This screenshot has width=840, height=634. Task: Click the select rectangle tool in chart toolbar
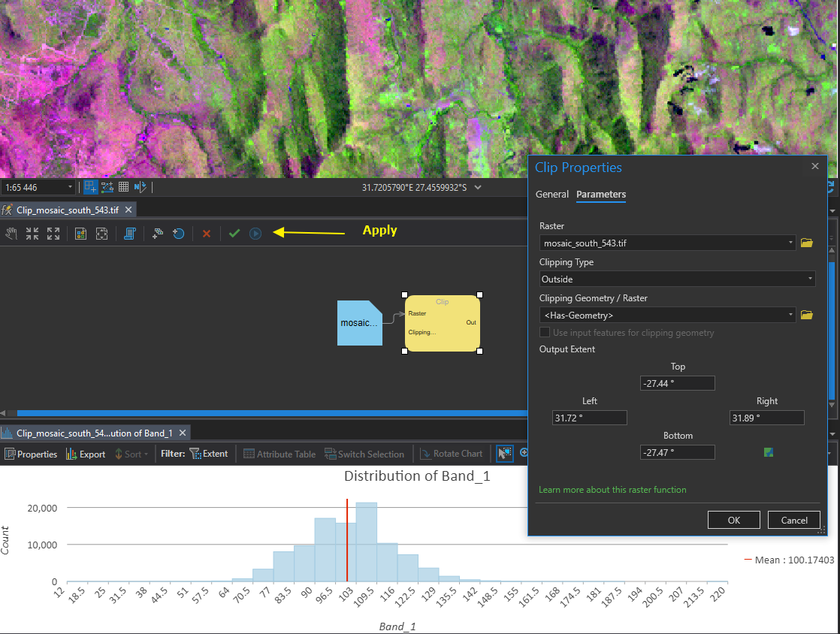505,454
